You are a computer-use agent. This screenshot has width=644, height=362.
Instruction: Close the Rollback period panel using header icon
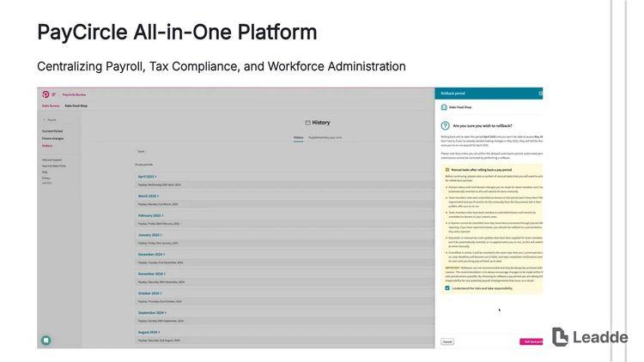[x=540, y=94]
